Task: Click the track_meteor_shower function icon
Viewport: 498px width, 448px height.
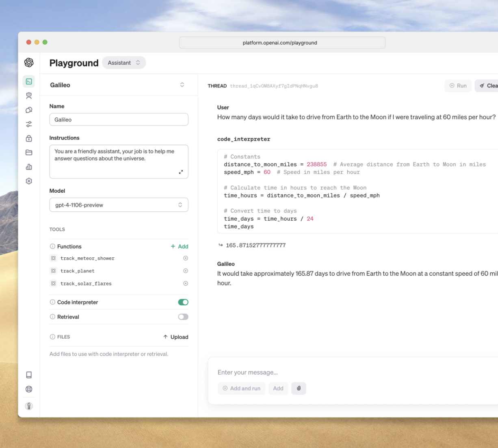Action: tap(53, 258)
